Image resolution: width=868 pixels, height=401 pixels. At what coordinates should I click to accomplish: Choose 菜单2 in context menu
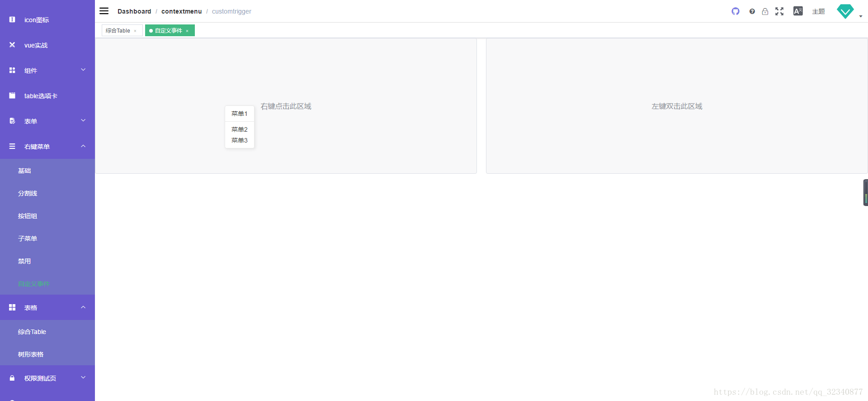pyautogui.click(x=240, y=129)
